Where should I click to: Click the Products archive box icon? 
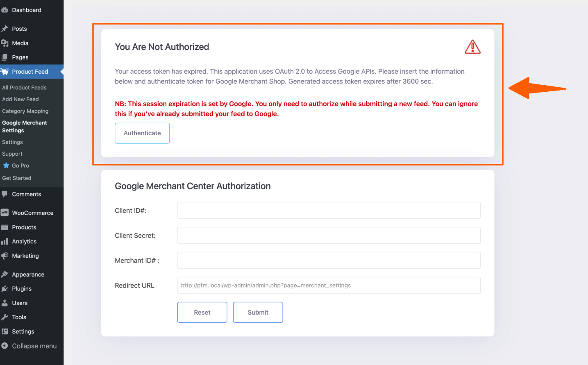[x=5, y=227]
